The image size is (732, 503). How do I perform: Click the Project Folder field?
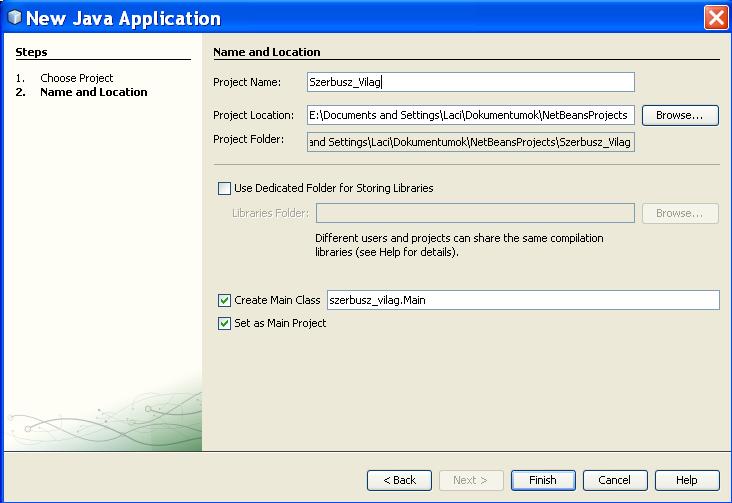(x=470, y=142)
